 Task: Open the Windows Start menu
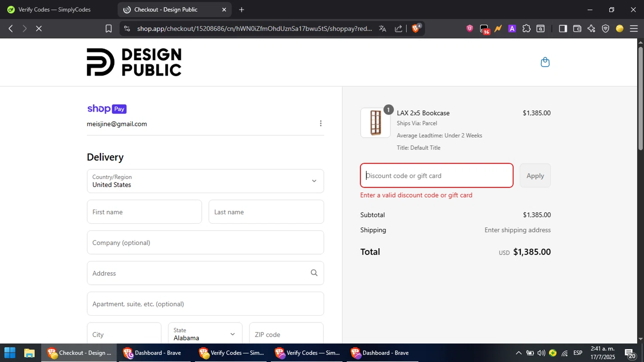click(x=10, y=353)
